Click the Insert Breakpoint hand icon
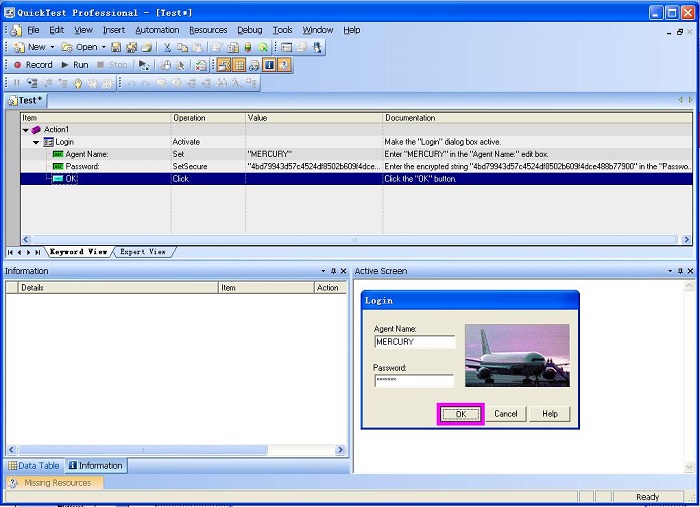 coord(78,83)
